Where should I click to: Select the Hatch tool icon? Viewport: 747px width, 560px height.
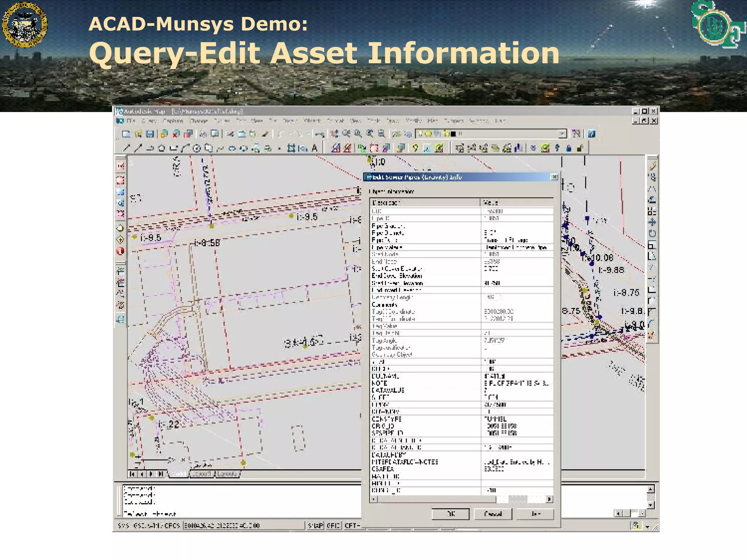tap(291, 148)
